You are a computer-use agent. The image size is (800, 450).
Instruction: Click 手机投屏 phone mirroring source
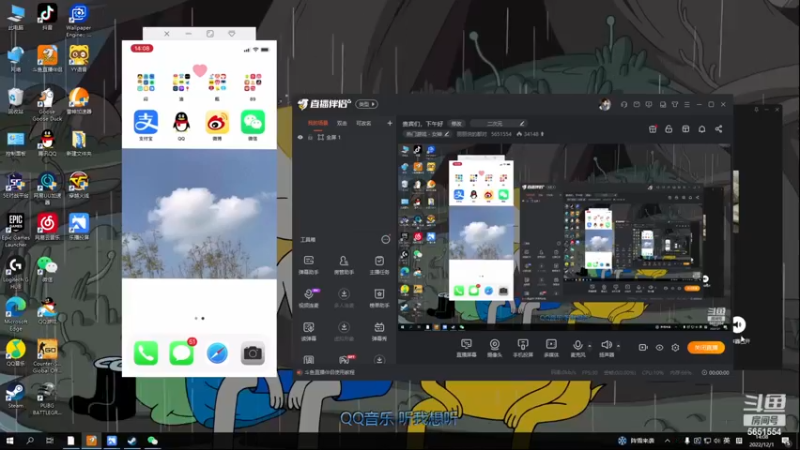pos(522,347)
